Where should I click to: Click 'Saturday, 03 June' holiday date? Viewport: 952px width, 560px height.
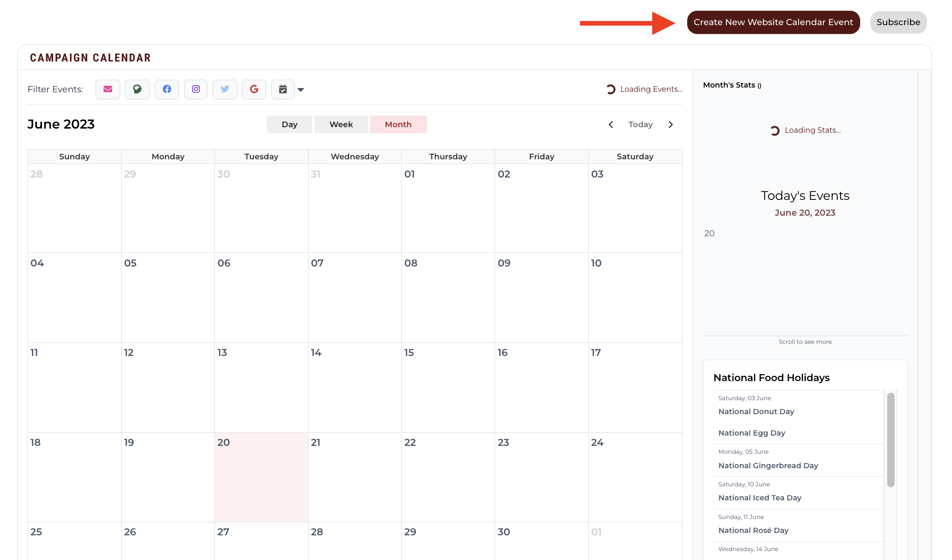tap(745, 398)
